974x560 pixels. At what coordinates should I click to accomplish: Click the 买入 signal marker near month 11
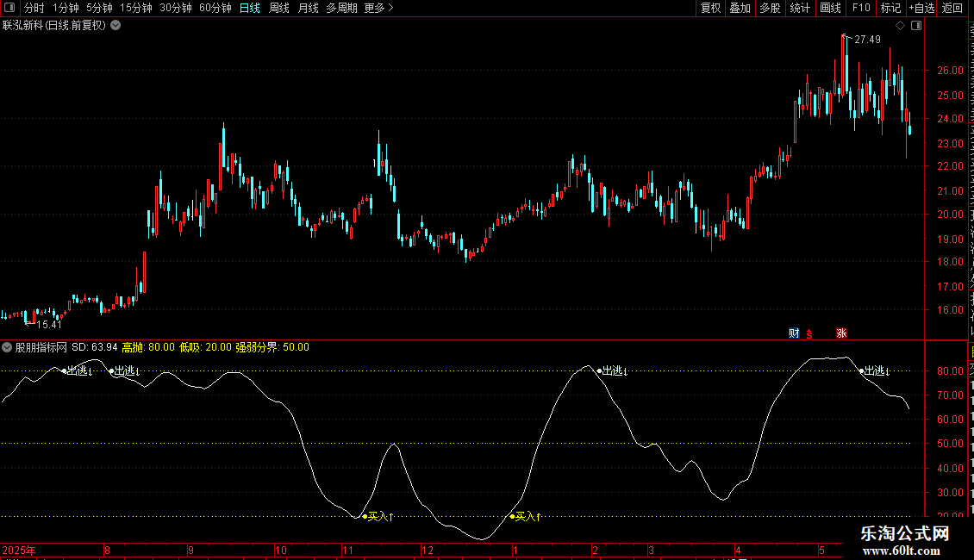tap(378, 517)
